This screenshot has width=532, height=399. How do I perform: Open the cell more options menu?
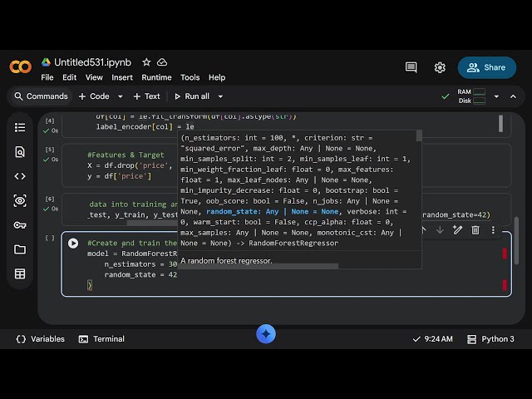click(x=493, y=230)
